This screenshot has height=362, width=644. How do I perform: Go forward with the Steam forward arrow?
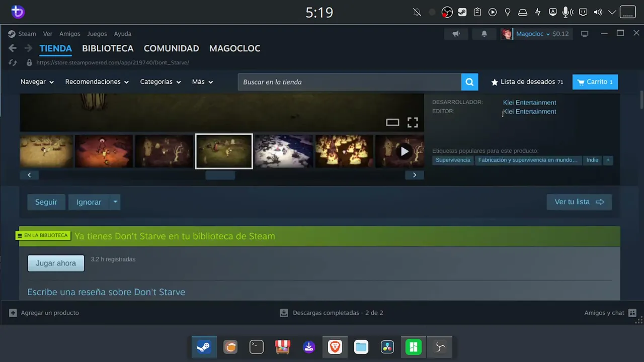(x=29, y=48)
